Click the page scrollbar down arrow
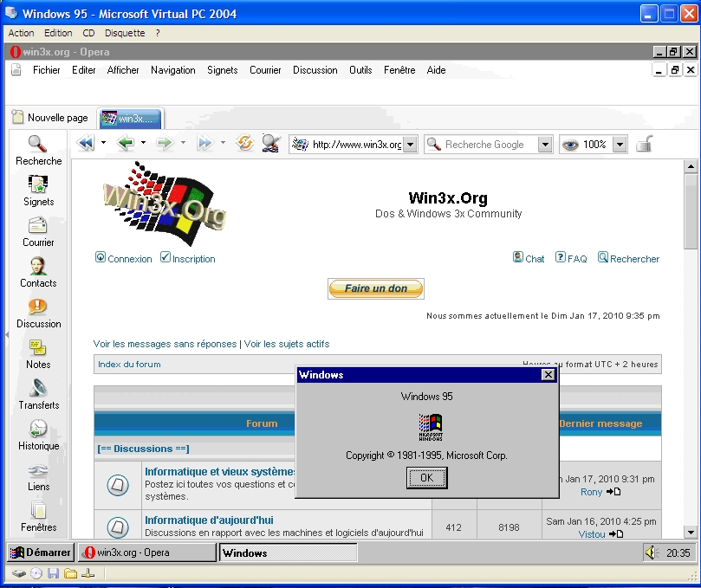 [x=691, y=533]
